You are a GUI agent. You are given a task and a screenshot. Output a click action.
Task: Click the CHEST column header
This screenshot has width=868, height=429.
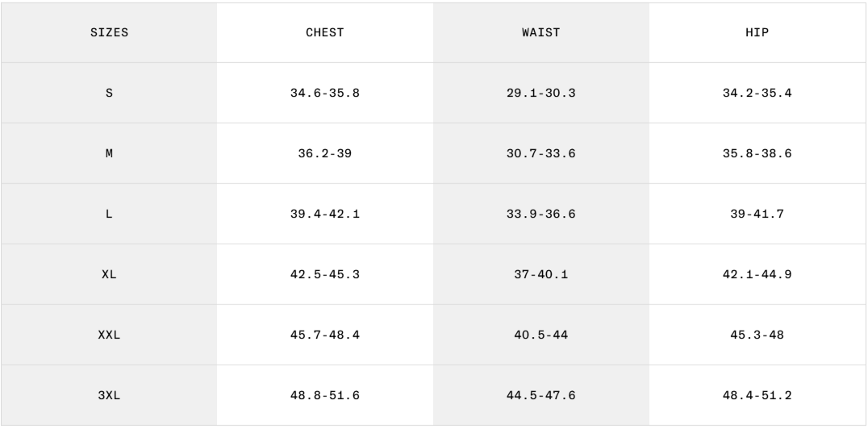[324, 33]
